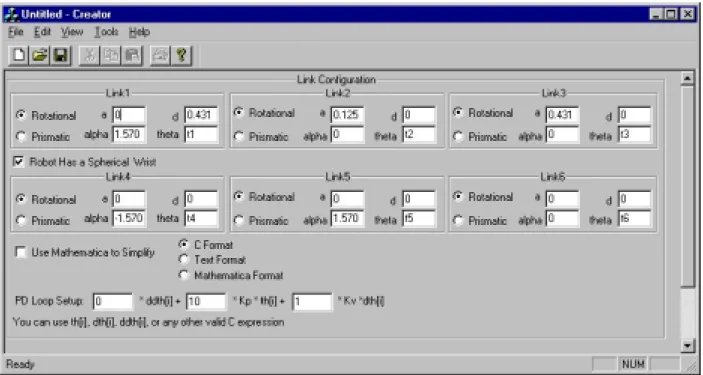The image size is (703, 375).
Task: Click PD Loop Kp coefficient field showing 10
Action: [206, 301]
